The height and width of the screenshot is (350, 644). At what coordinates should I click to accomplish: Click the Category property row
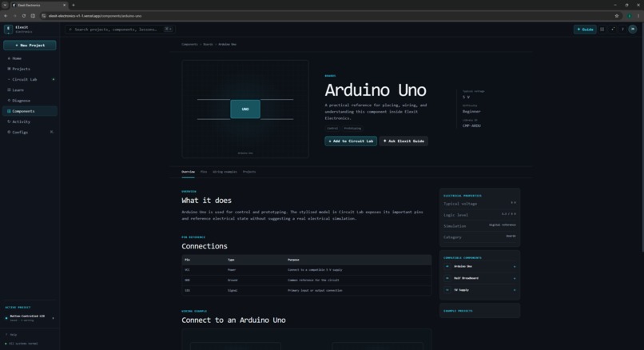pyautogui.click(x=479, y=237)
